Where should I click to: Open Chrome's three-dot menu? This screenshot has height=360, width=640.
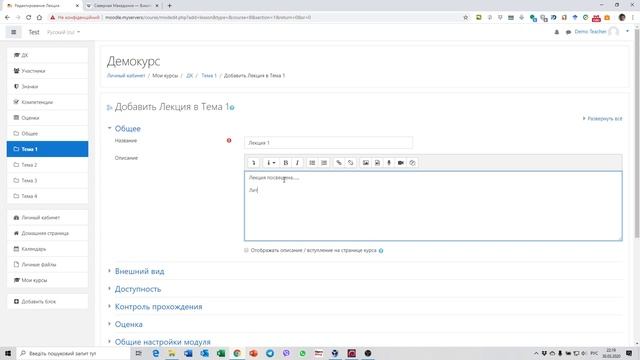pyautogui.click(x=633, y=18)
